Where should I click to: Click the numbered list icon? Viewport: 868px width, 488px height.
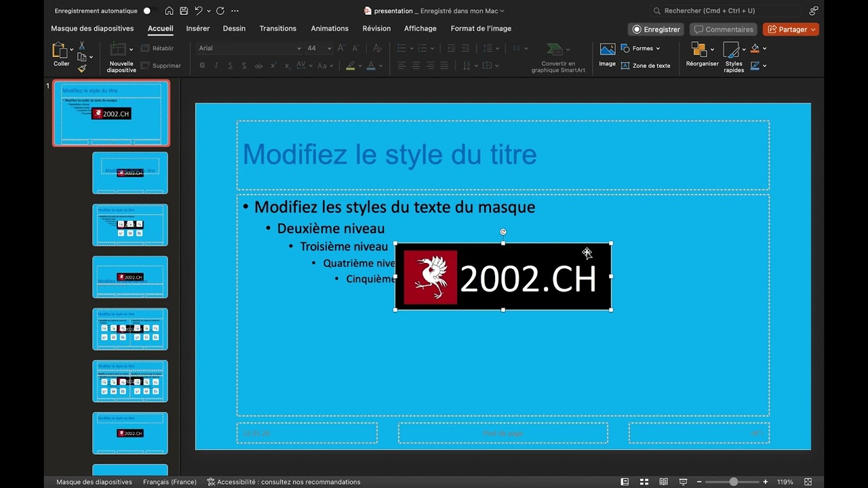click(422, 48)
